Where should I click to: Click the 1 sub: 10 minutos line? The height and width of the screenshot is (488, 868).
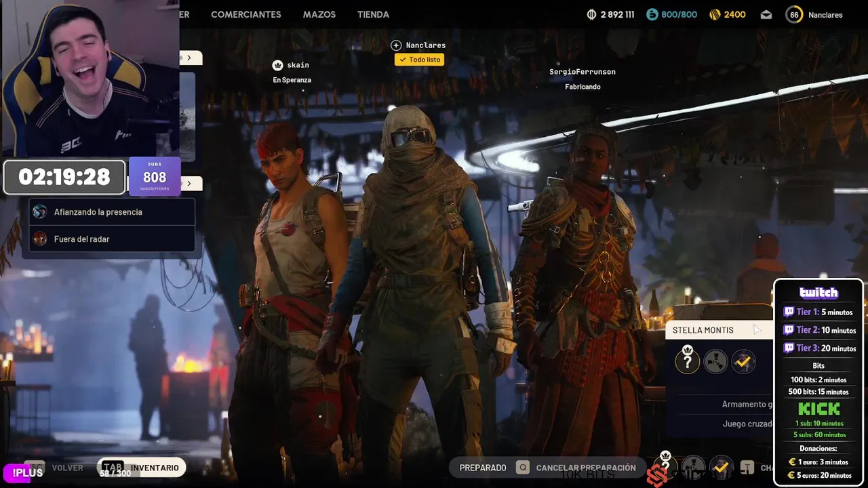818,424
